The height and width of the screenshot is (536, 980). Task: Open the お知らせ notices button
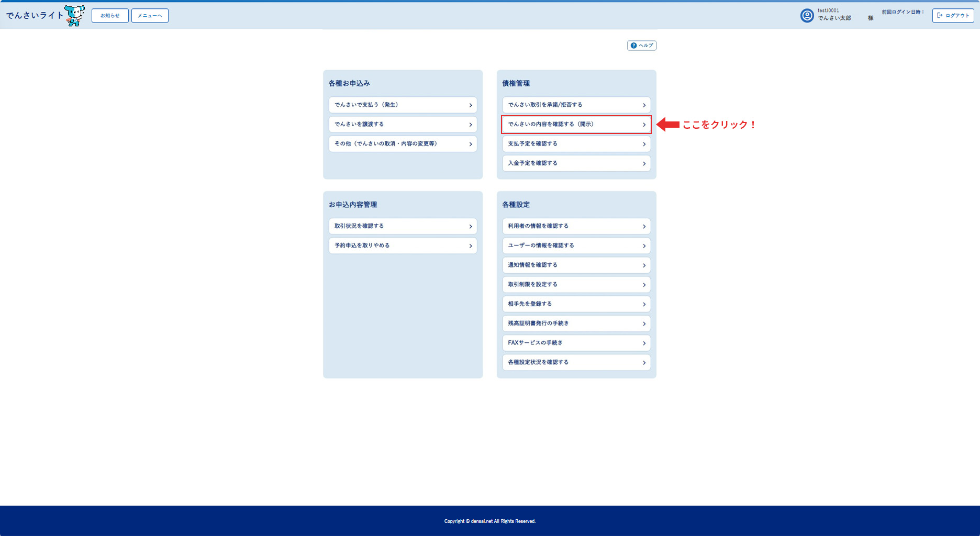tap(110, 16)
